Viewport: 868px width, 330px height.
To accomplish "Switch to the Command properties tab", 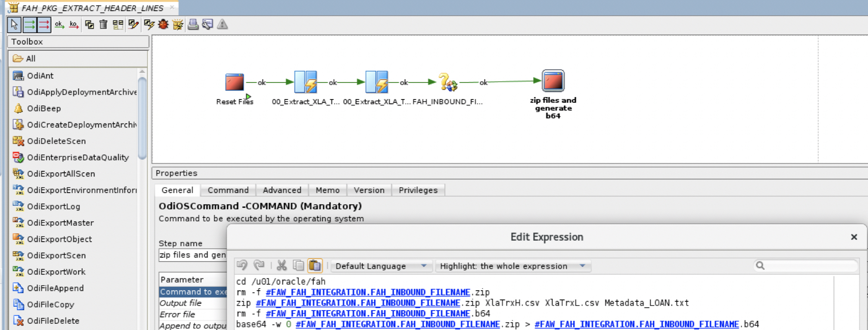I will click(x=228, y=190).
